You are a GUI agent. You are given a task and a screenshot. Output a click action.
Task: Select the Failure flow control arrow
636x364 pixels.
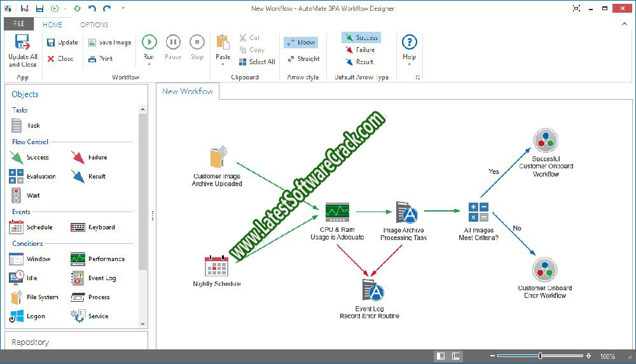tap(89, 158)
